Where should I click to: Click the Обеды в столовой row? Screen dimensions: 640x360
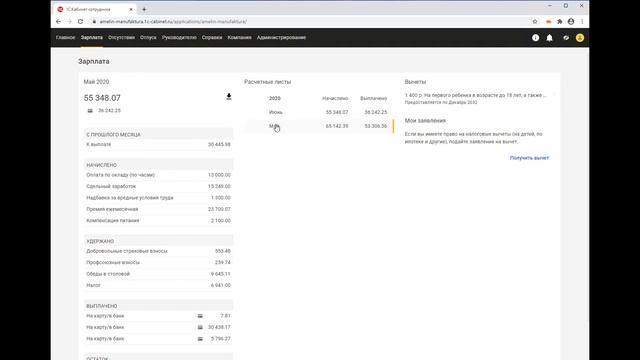(x=158, y=274)
